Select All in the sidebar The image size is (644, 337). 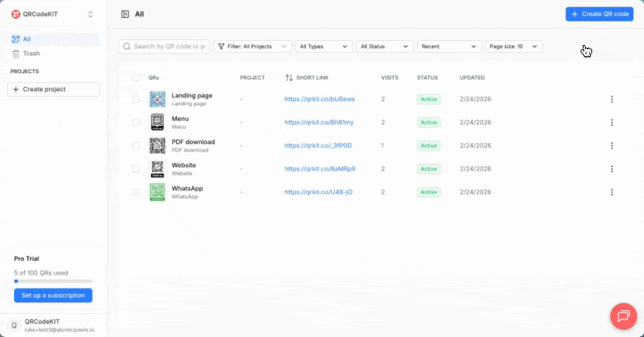point(27,39)
